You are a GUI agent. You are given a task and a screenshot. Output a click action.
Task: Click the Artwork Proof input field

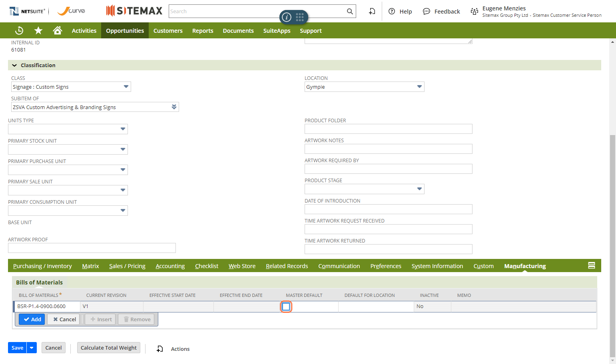(92, 248)
